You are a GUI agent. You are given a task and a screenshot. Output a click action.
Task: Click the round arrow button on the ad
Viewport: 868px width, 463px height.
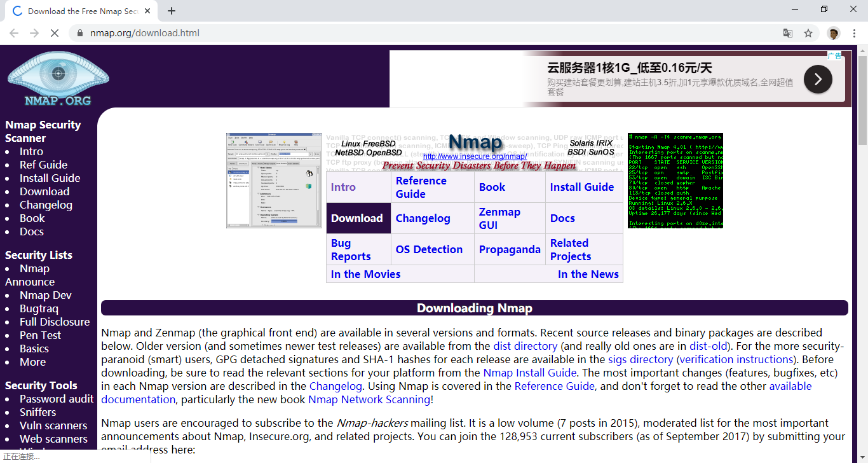tap(818, 79)
